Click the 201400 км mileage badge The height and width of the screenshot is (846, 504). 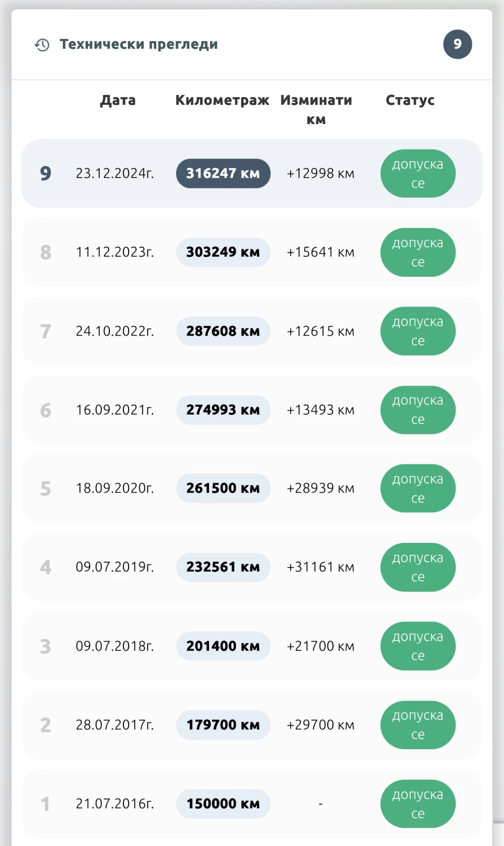(223, 646)
